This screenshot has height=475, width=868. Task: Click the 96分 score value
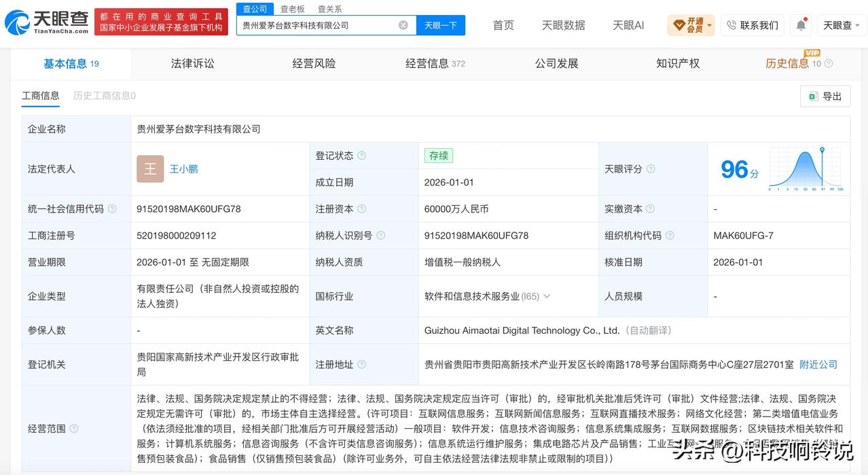pyautogui.click(x=740, y=169)
